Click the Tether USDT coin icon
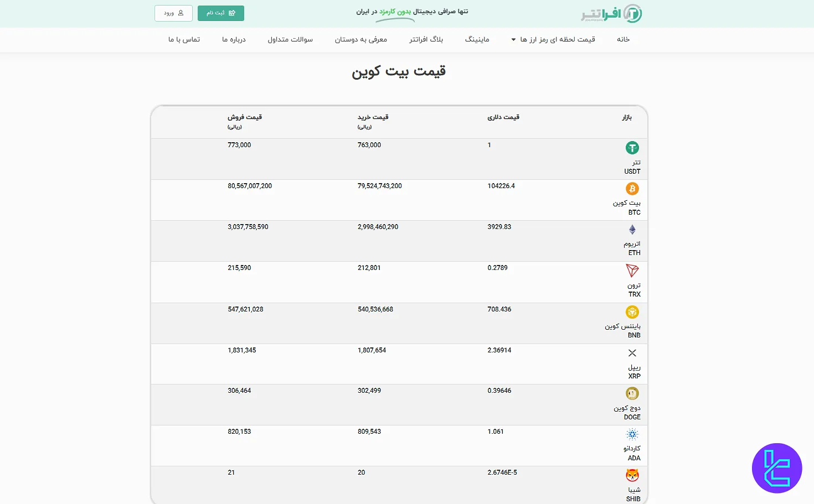 click(632, 148)
